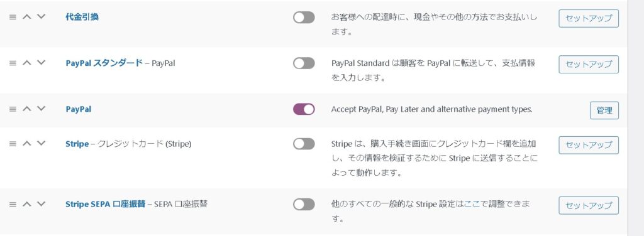Disable the enabled PayPal toggle
The width and height of the screenshot is (644, 236).
(304, 109)
